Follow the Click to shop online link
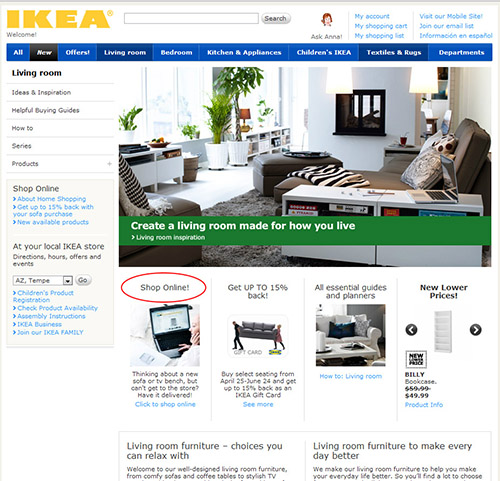Screen dimensions: 500x481 coord(165,404)
